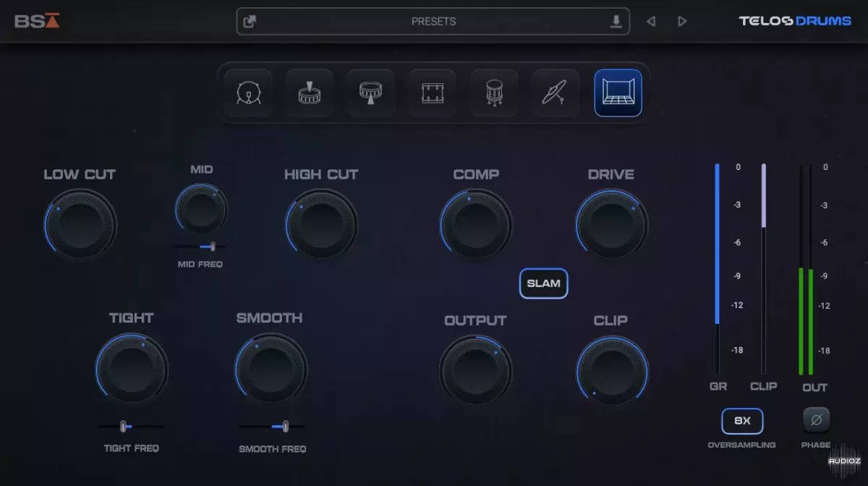Screen dimensions: 868x486
Task: Click the COMP knob
Action: pyautogui.click(x=476, y=225)
